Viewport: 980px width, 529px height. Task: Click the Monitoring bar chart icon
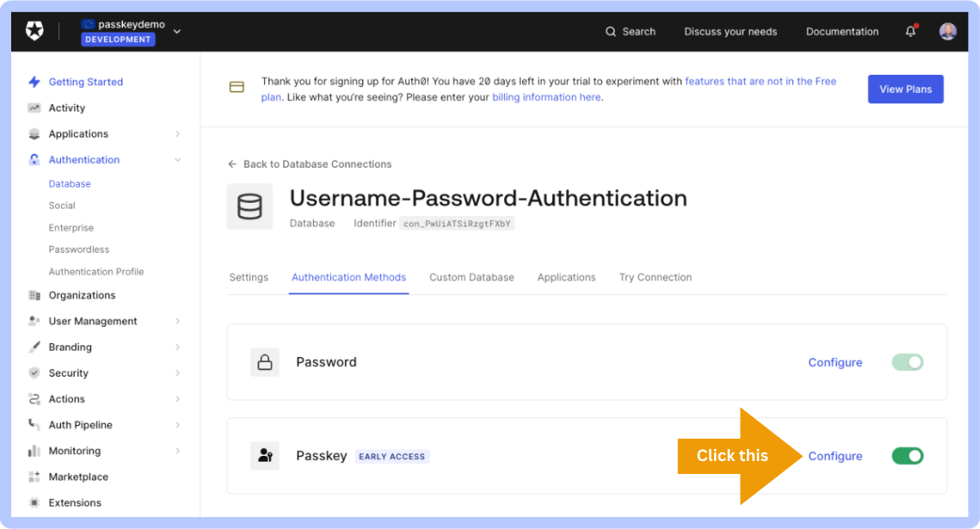tap(34, 451)
